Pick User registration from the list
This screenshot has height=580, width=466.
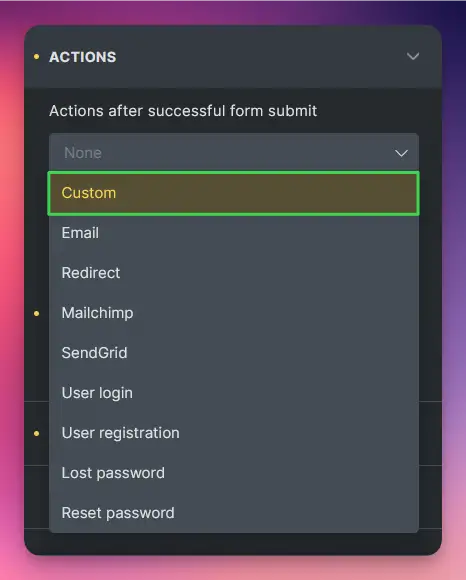point(234,433)
